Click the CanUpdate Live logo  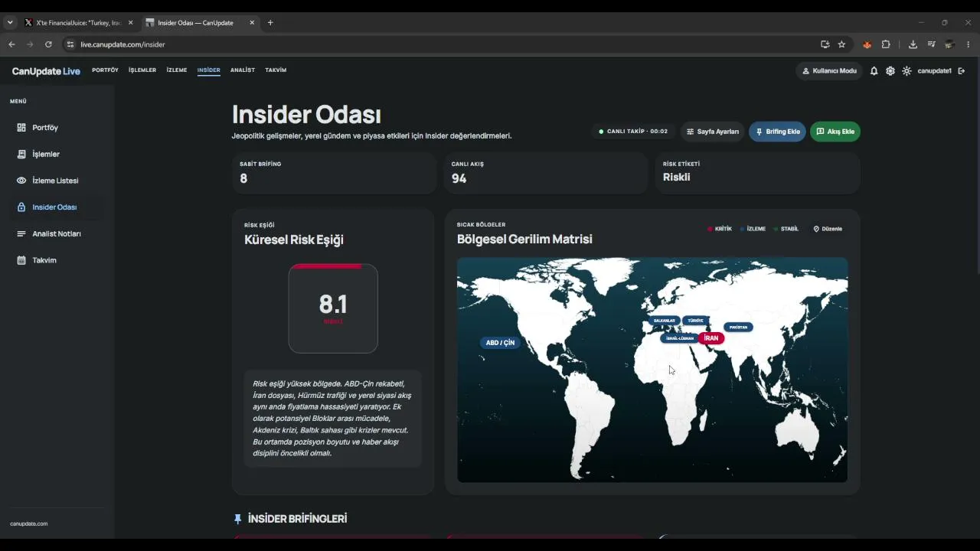pyautogui.click(x=46, y=71)
